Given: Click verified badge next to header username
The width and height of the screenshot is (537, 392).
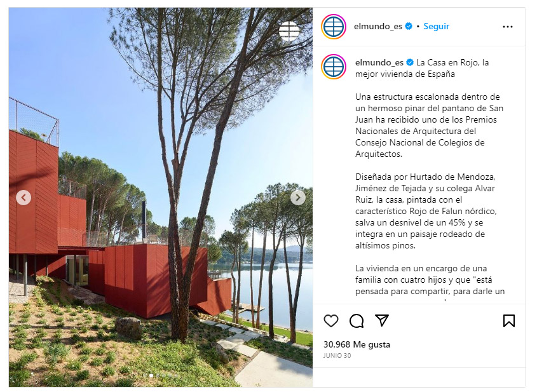Looking at the screenshot, I should coord(409,26).
